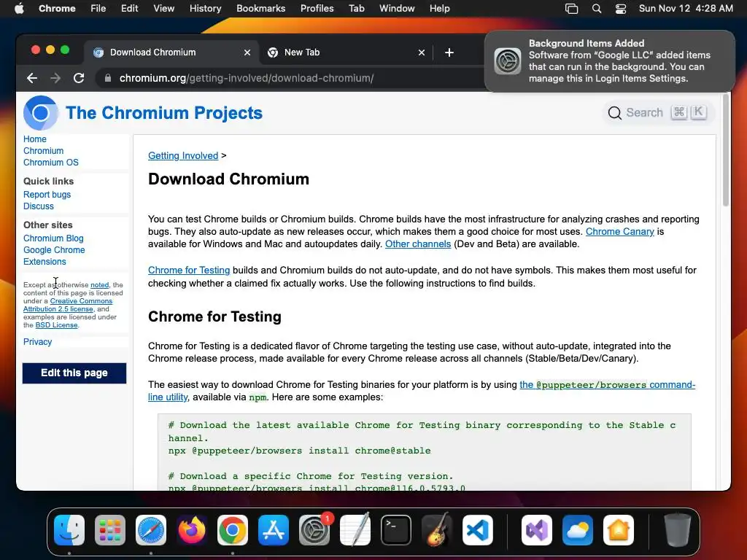747x560 pixels.
Task: Open the Apple menu
Action: pos(19,8)
